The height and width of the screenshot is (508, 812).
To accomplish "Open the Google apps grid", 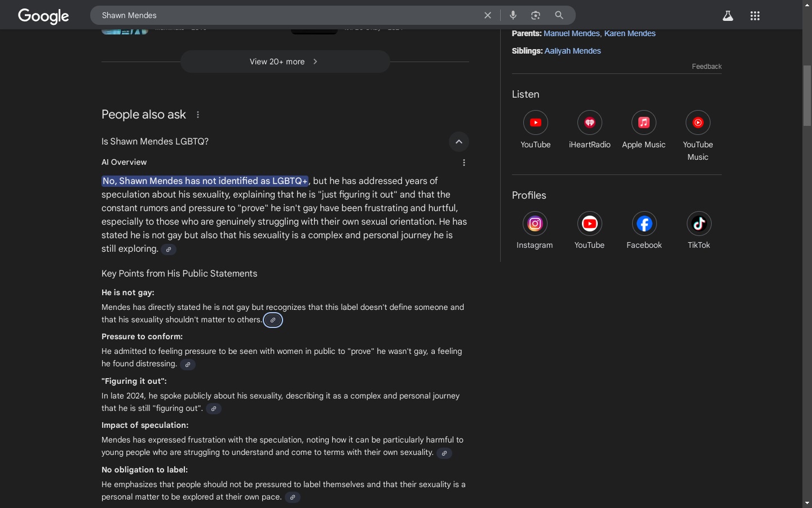I will point(755,16).
